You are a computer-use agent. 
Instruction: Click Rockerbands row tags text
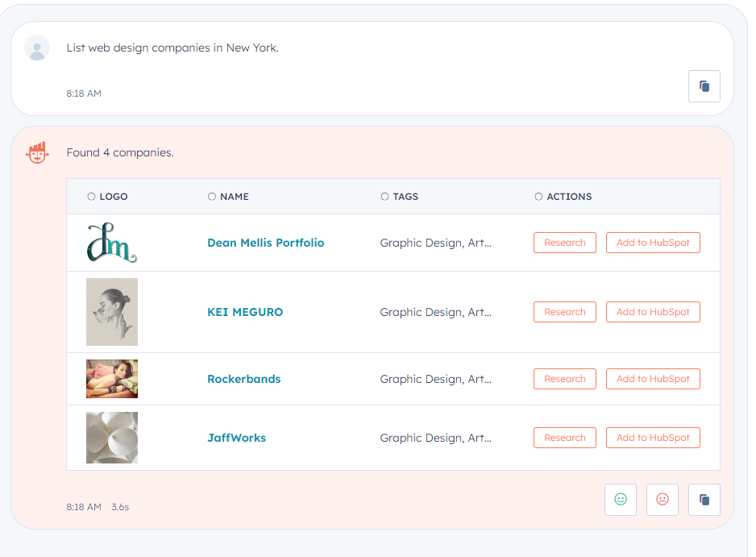pos(436,380)
